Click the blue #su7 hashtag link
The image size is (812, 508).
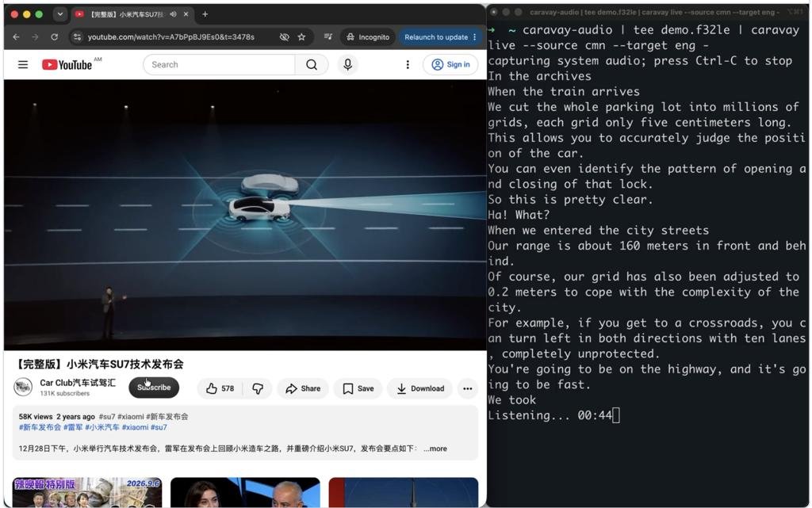click(159, 427)
